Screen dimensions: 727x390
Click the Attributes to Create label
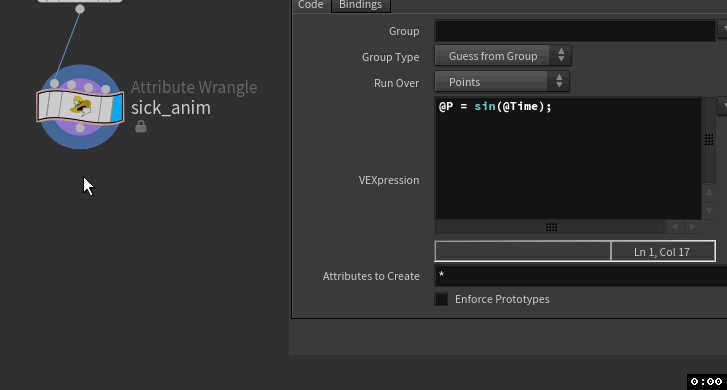[x=371, y=276]
